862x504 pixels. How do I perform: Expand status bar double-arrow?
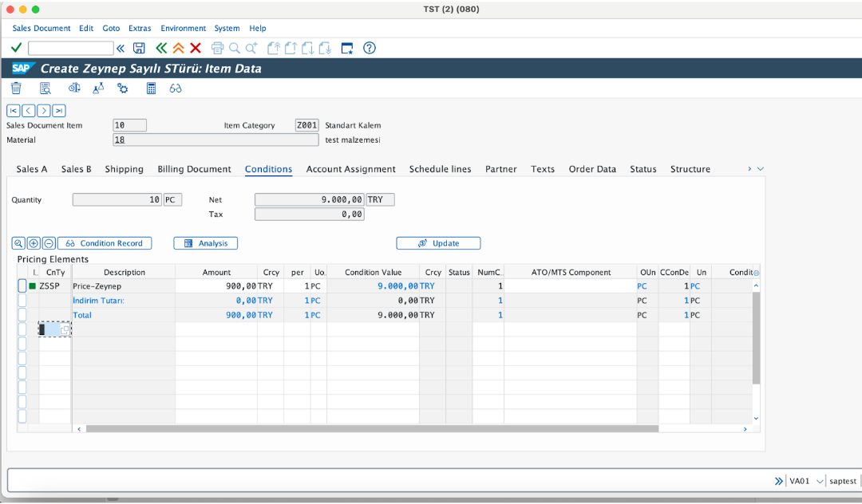[x=778, y=482]
